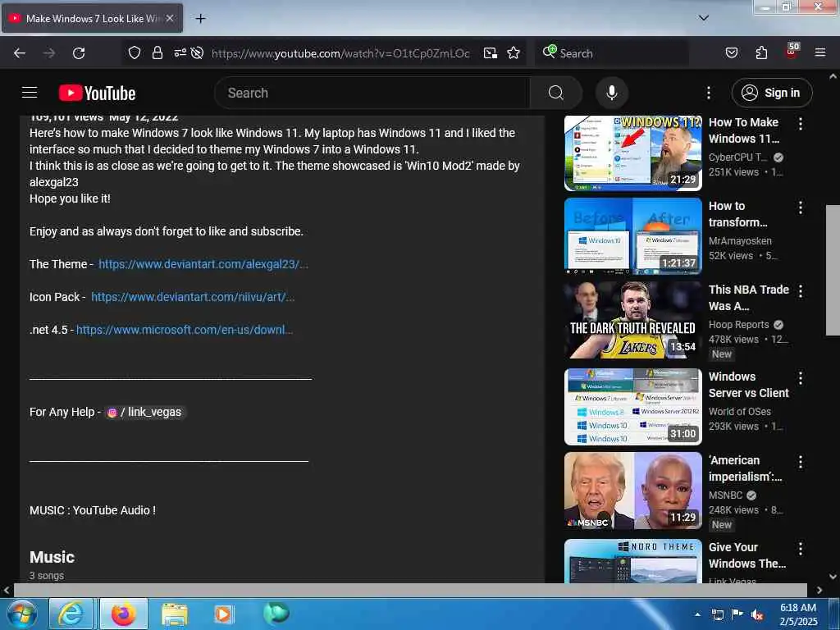Open How To Make Windows 11 video thumbnail
The image size is (840, 630).
point(632,153)
